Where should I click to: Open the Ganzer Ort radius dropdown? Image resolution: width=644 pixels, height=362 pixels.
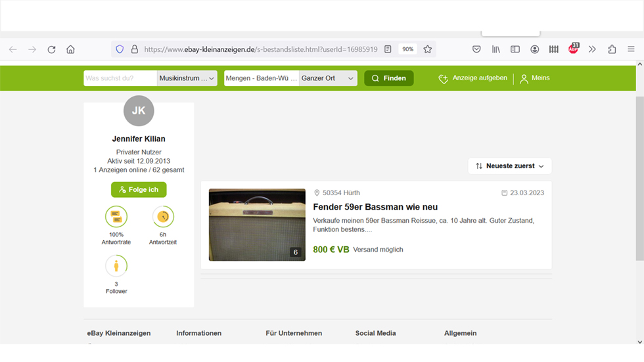click(328, 78)
